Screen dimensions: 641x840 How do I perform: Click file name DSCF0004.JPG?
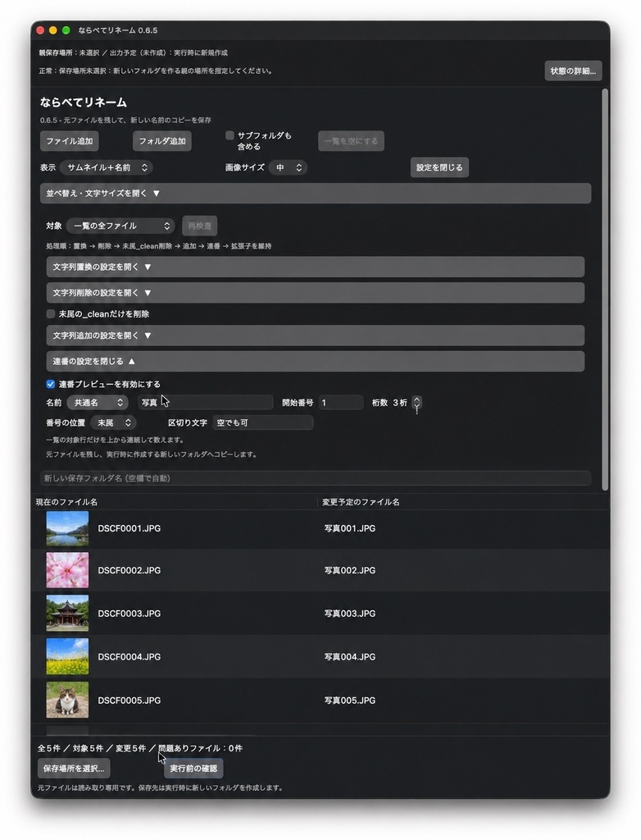[129, 657]
